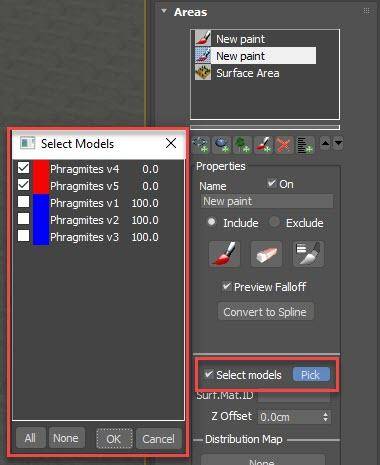Screen dimensions: 380x465
Task: Click the Pick button
Action: pos(311,375)
